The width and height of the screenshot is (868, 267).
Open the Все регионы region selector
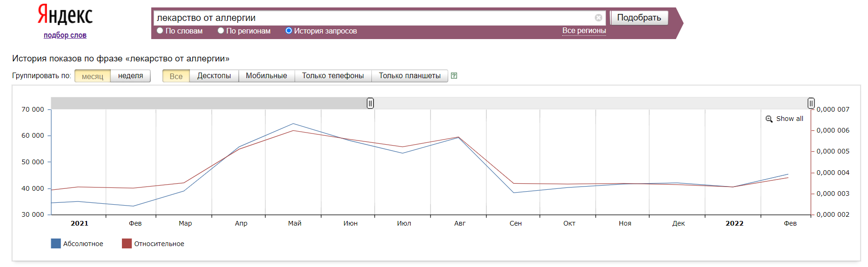(584, 31)
